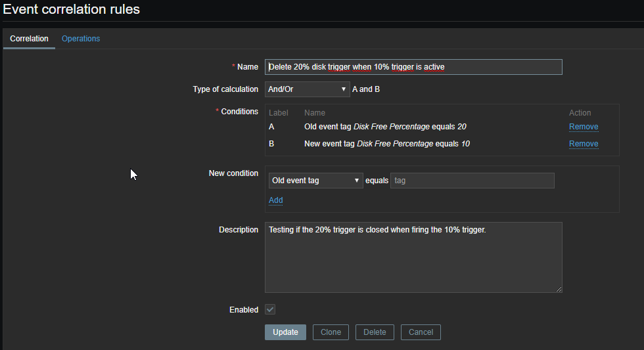
Task: Click into the rule Name field
Action: click(413, 67)
